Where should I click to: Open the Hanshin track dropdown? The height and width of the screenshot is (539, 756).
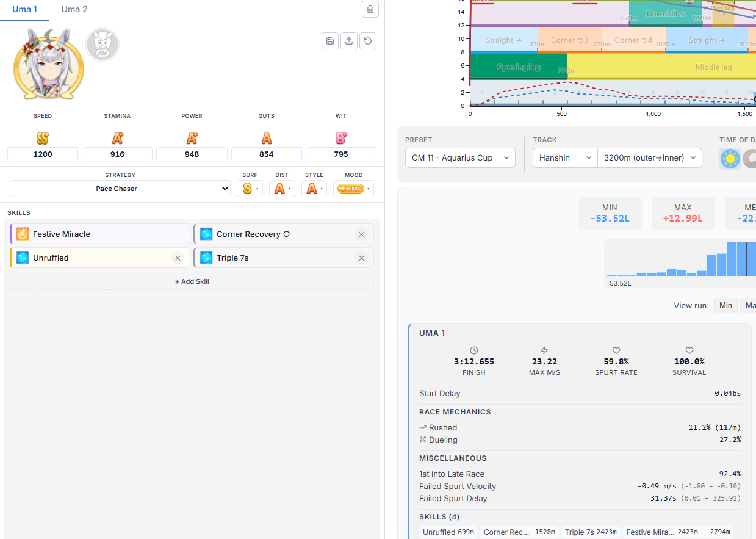[565, 157]
